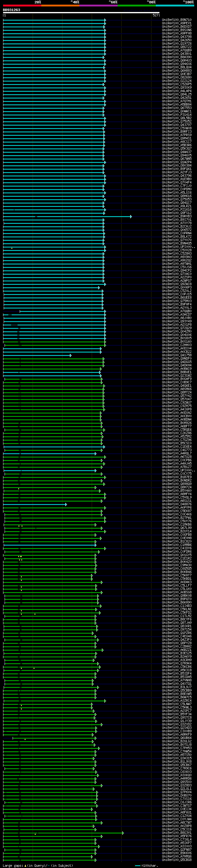Click the orange ~40% identity legend segment
The width and height of the screenshot is (197, 868).
tap(60, 6)
